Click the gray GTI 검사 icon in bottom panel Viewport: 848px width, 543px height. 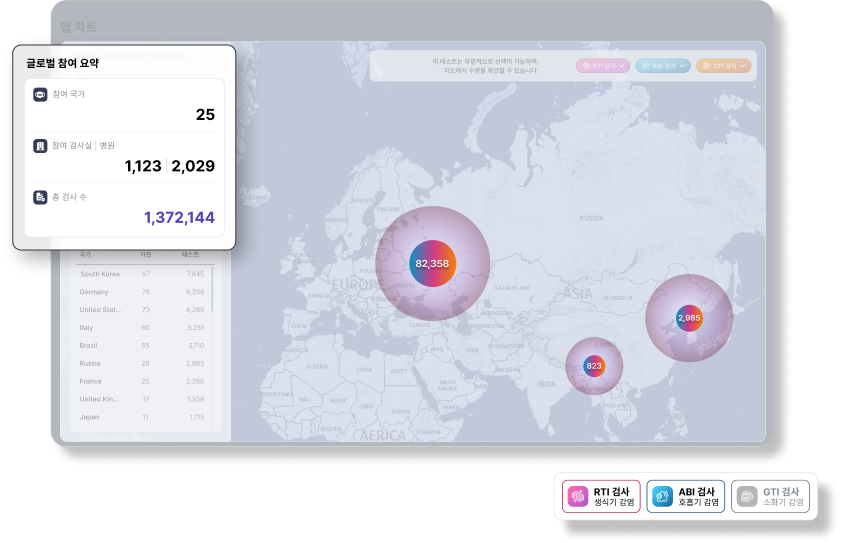(x=747, y=496)
